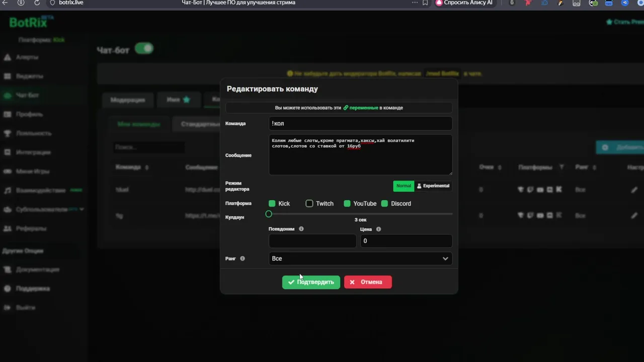Open the переменные variables link
Screen dimensions: 644x362
(x=361, y=108)
